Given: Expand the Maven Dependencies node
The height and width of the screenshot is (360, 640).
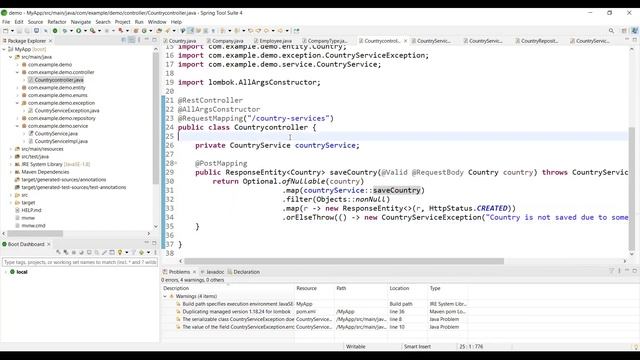Looking at the screenshot, I should coord(11,172).
